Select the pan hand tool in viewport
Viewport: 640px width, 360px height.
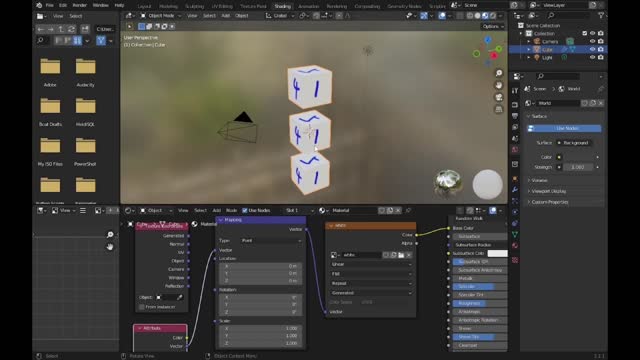pos(499,85)
